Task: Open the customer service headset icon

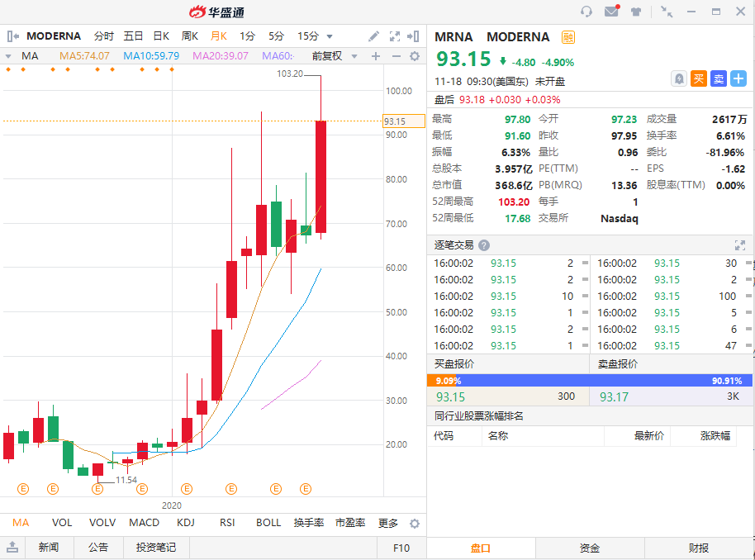Action: click(586, 12)
